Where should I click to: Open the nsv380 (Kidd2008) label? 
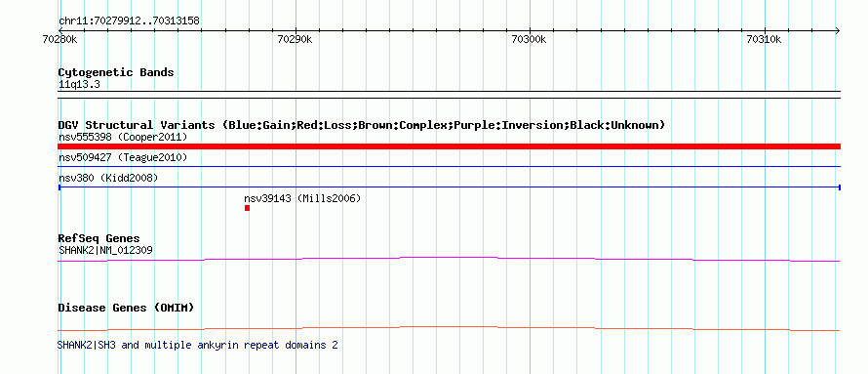(x=108, y=178)
